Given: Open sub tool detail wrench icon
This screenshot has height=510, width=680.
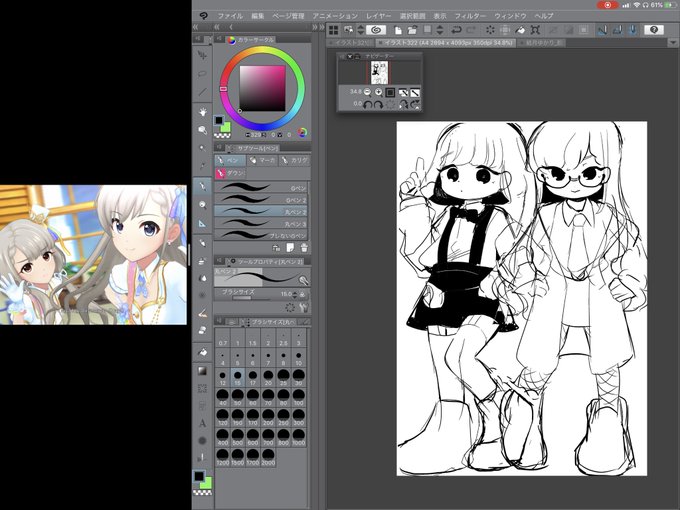Looking at the screenshot, I should tap(304, 308).
